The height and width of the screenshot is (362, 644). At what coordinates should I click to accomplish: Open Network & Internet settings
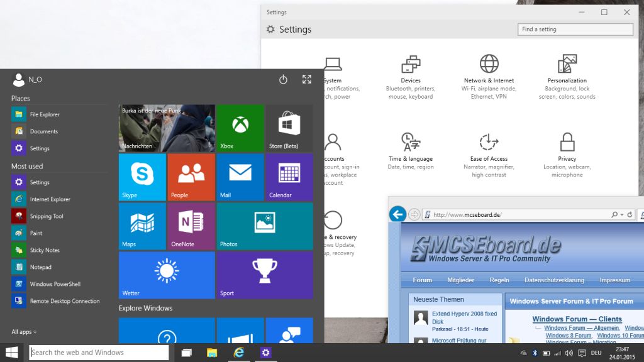point(489,77)
